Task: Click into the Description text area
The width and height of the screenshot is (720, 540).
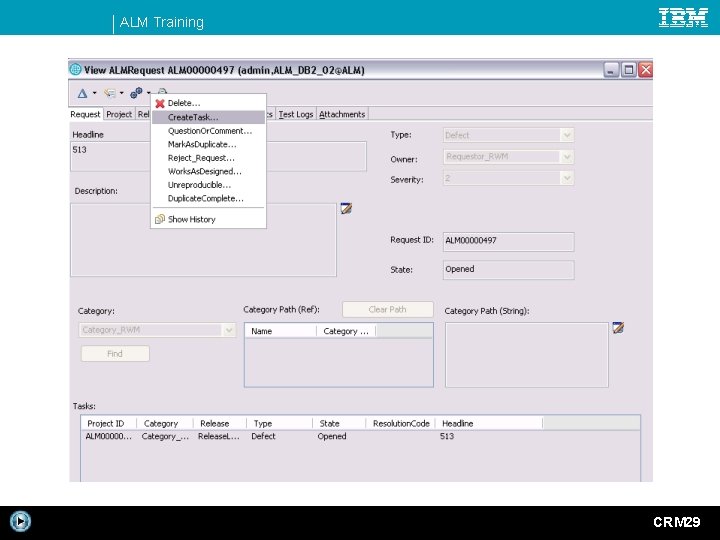Action: coord(203,240)
